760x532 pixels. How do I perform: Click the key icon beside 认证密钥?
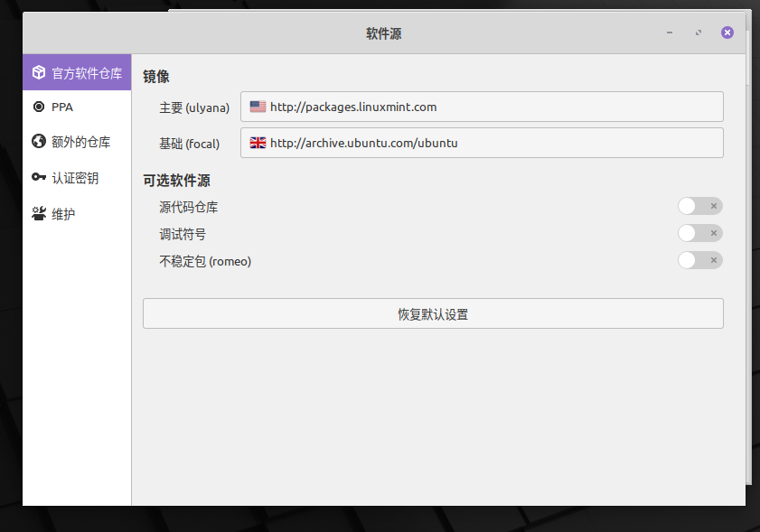pos(38,178)
